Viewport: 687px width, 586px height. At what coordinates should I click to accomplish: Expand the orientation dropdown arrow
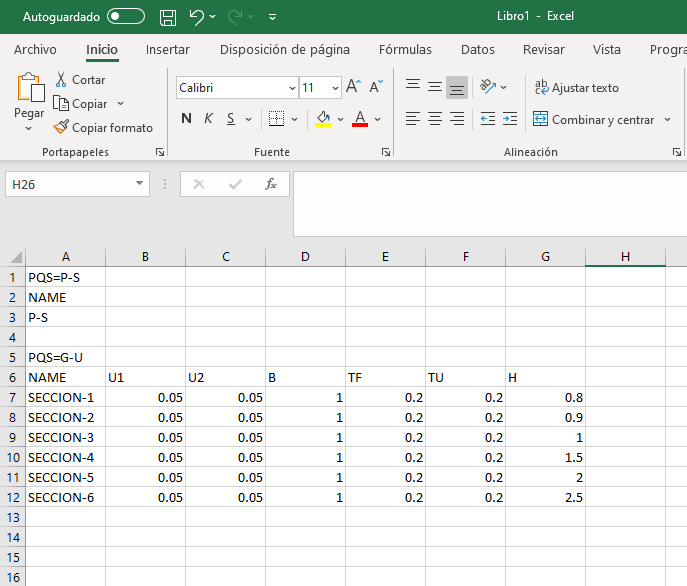click(x=504, y=87)
